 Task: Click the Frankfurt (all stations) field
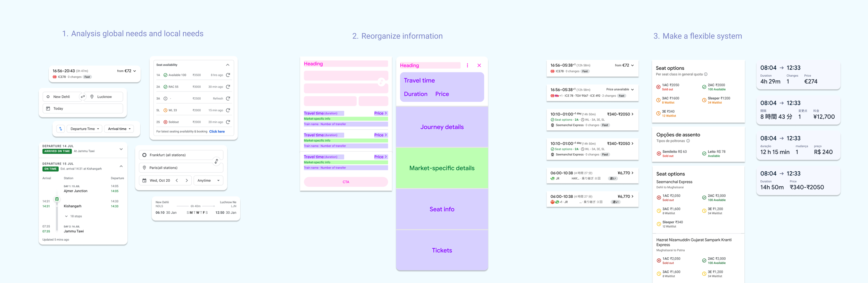[x=181, y=155]
